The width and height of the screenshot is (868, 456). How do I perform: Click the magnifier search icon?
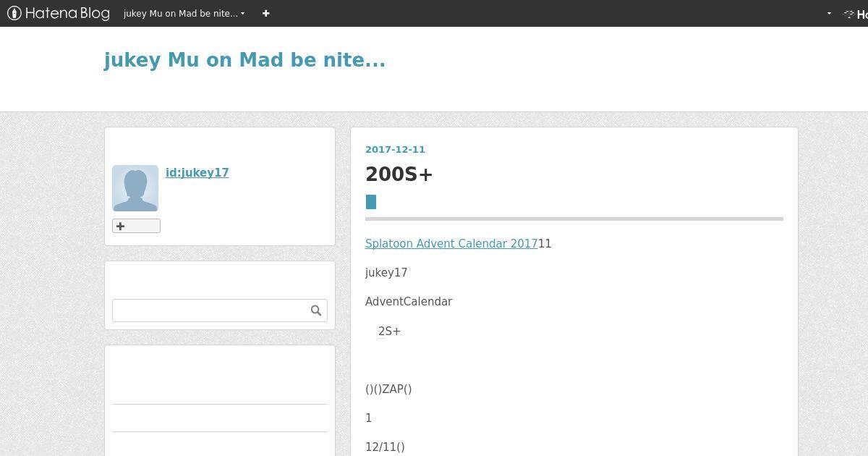316,311
